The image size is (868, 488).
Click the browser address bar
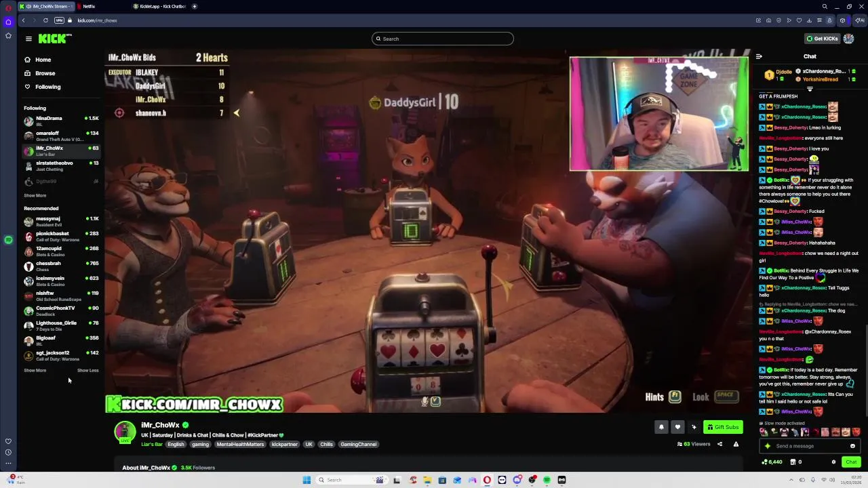[x=407, y=20]
